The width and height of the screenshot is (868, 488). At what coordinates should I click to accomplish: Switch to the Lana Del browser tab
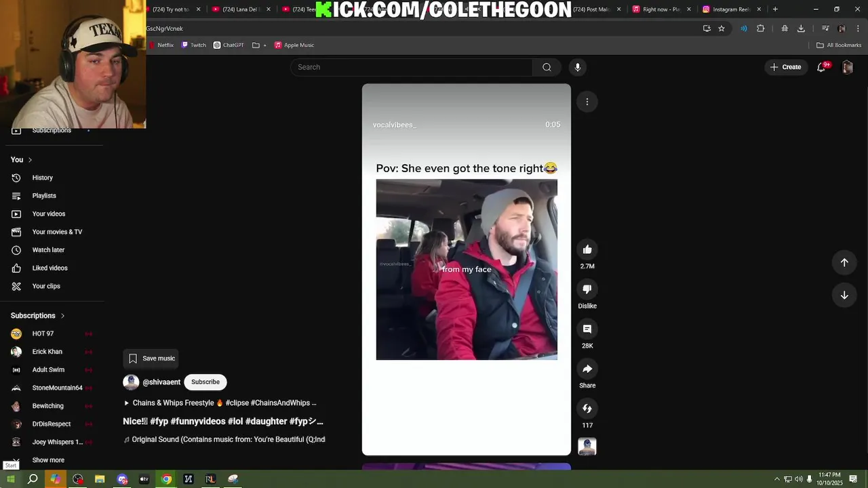(x=241, y=9)
